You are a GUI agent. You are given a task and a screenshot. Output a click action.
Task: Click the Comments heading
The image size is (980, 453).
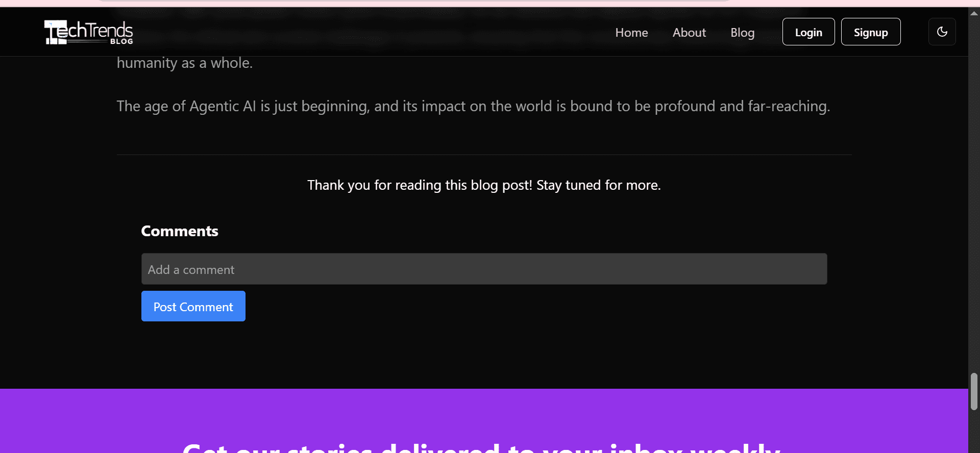click(x=179, y=231)
